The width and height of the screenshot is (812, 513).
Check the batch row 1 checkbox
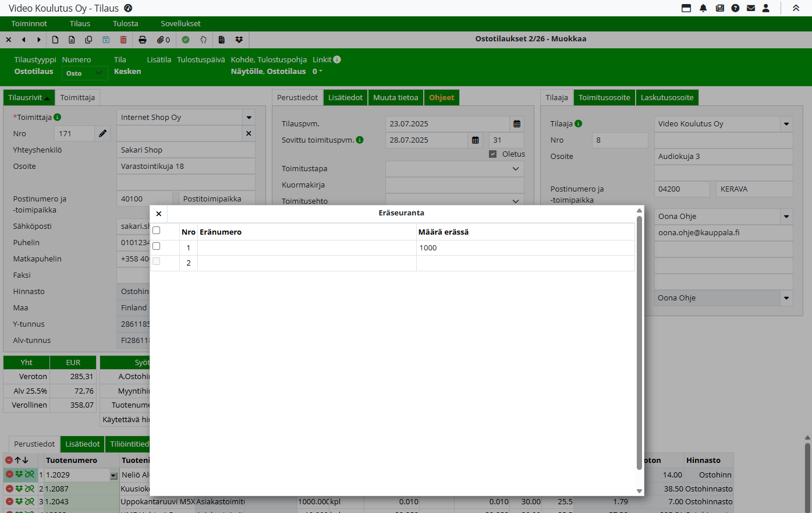coord(156,246)
